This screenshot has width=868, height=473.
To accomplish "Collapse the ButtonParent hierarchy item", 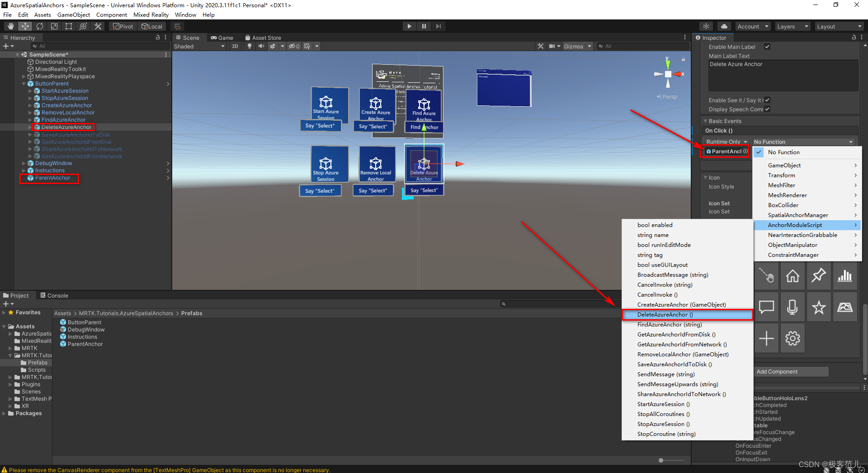I will (24, 84).
